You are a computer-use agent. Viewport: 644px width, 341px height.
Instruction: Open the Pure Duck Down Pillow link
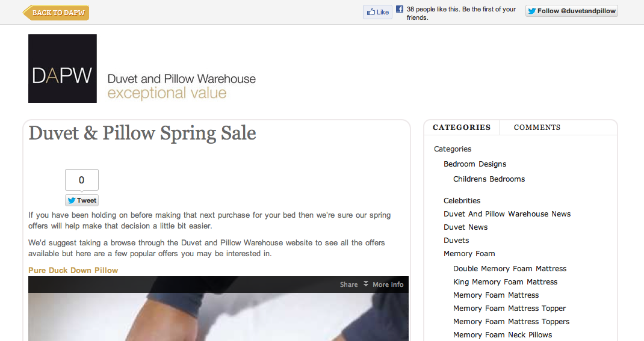point(73,271)
